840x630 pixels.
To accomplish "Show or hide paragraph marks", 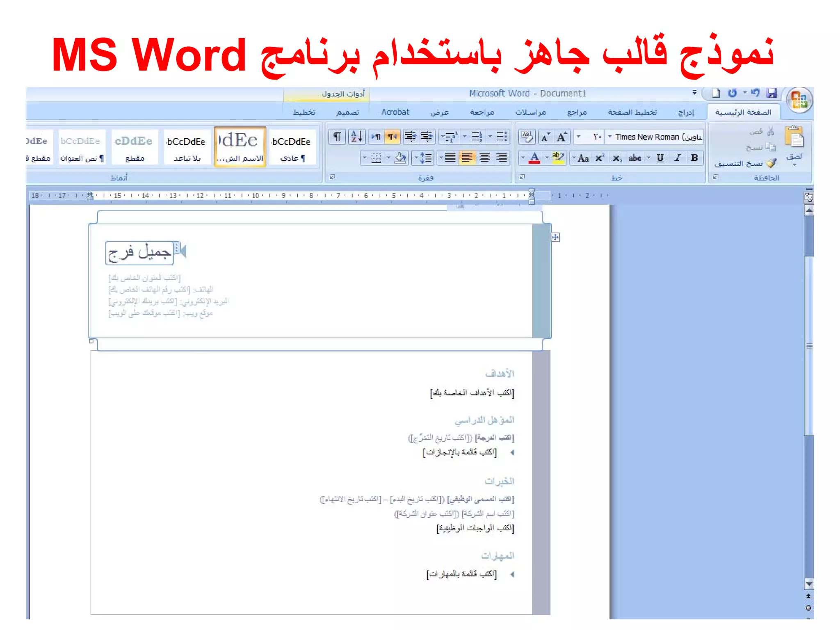I will pos(337,137).
